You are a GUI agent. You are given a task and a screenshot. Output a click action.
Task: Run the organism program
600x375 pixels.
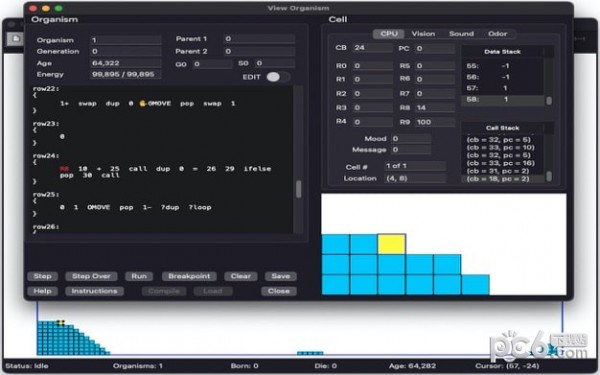(x=139, y=276)
